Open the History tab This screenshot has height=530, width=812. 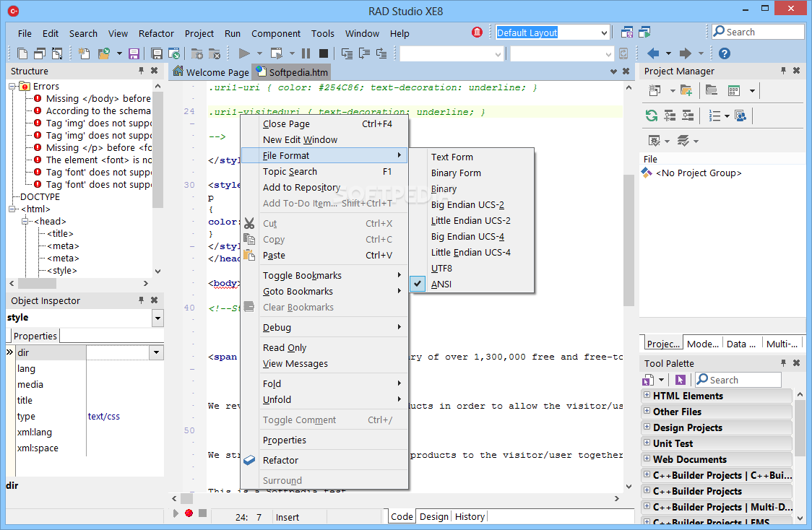pos(470,516)
